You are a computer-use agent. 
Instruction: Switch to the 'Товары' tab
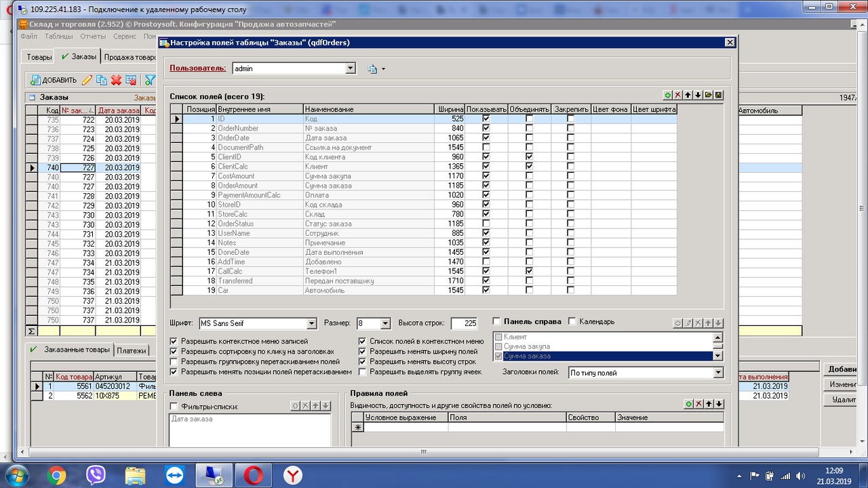[x=39, y=57]
